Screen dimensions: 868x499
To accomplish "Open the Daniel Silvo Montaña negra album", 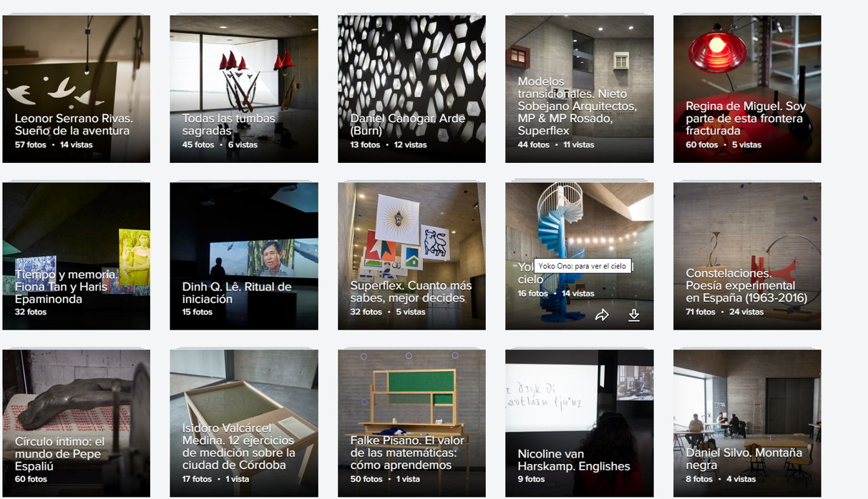I will pos(747,423).
